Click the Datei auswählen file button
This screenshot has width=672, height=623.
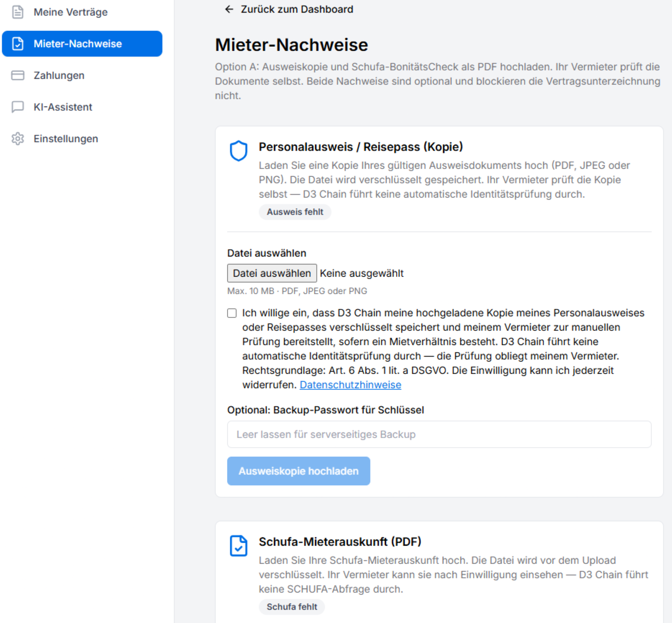pyautogui.click(x=272, y=273)
